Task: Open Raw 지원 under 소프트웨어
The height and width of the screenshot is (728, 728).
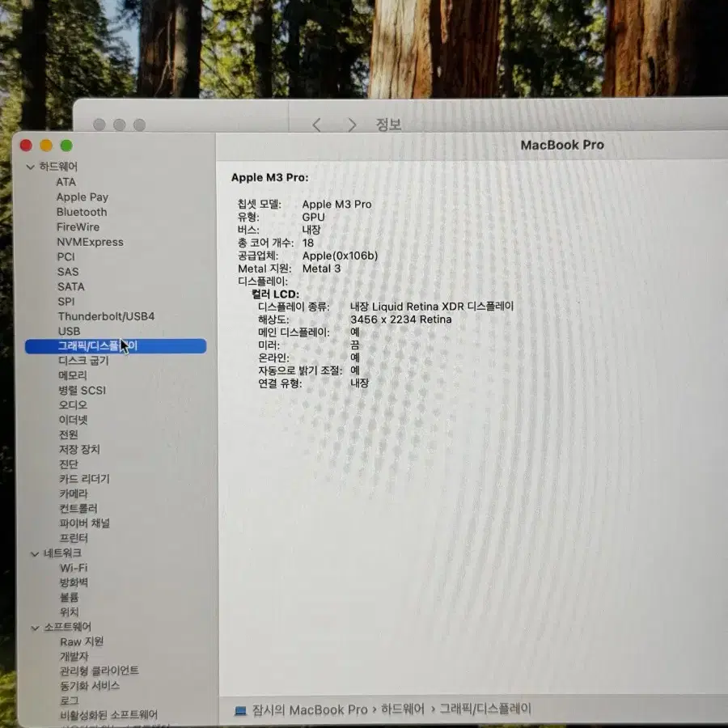Action: [82, 641]
